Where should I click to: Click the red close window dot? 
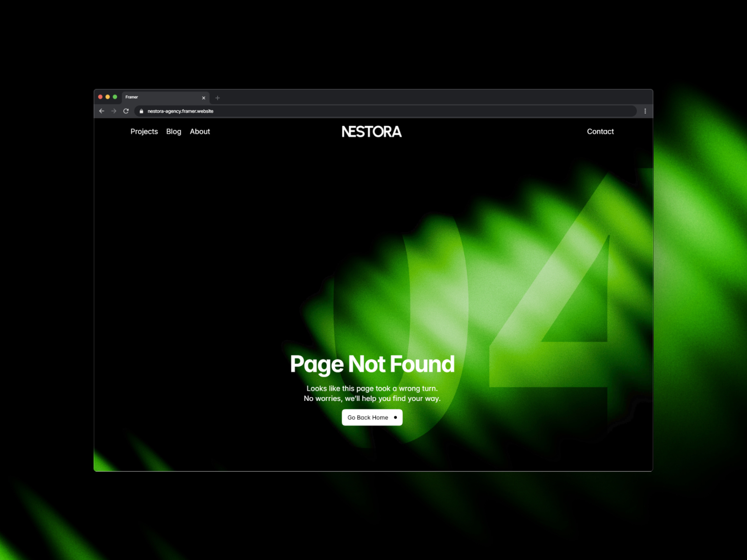click(x=100, y=97)
